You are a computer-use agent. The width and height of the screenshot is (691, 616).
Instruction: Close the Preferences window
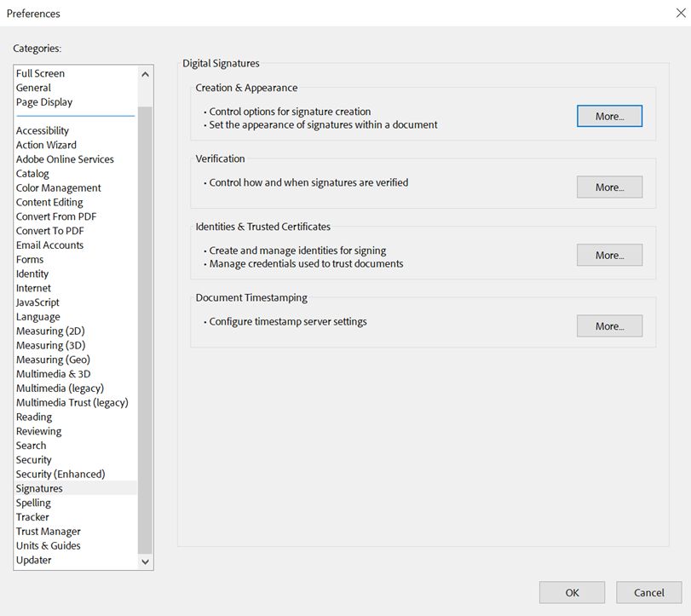click(681, 14)
